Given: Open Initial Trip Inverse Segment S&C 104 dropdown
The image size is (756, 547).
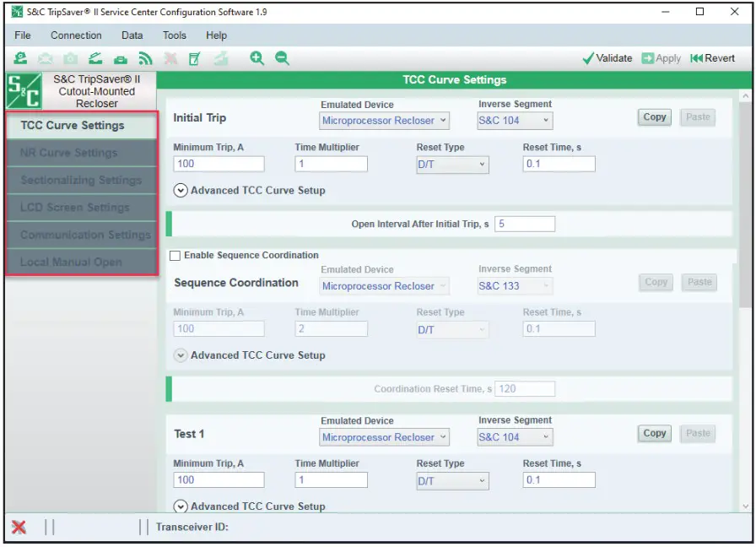Looking at the screenshot, I should 515,121.
